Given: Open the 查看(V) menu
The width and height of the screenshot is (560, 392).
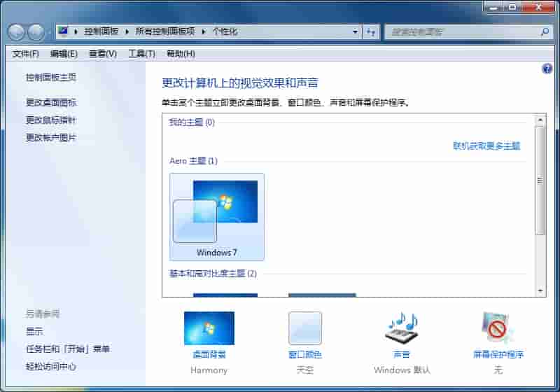Looking at the screenshot, I should pos(103,54).
